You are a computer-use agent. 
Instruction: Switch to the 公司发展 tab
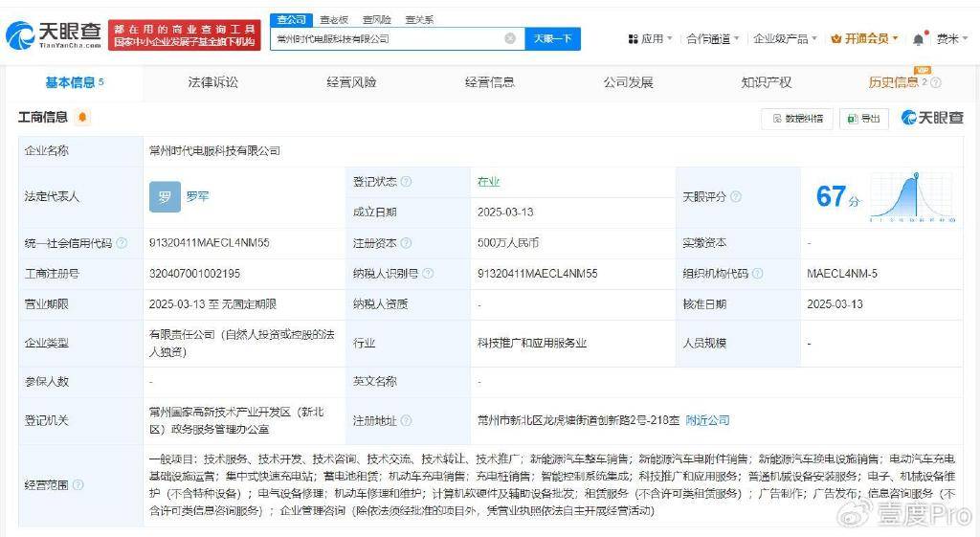[628, 82]
